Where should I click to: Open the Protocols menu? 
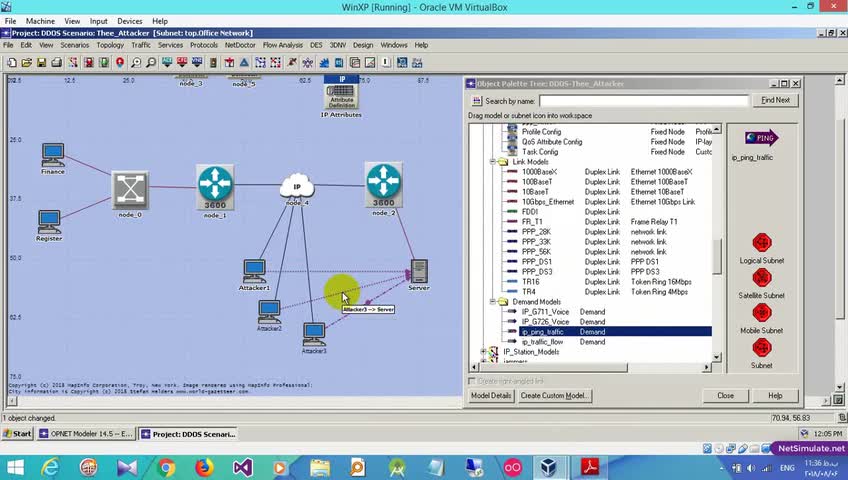(x=204, y=45)
